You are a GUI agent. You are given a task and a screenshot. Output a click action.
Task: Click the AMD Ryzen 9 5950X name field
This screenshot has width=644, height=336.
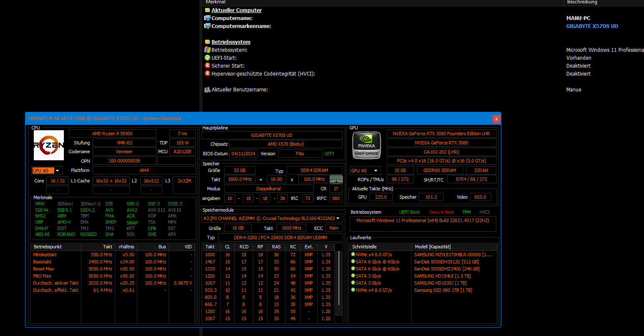pos(112,134)
